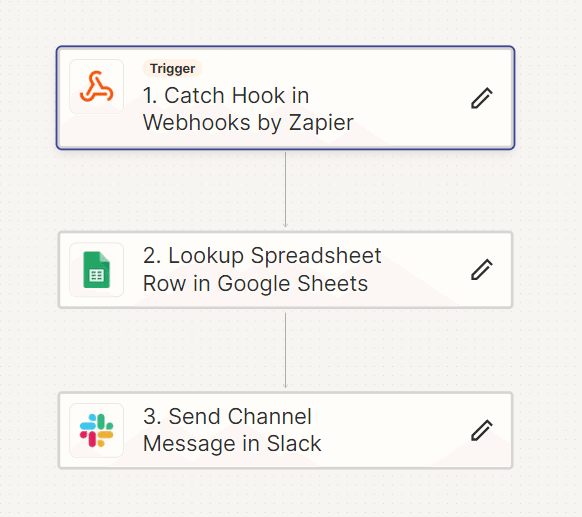The height and width of the screenshot is (517, 582).
Task: Edit the Catch Hook step with pencil icon
Action: (482, 98)
